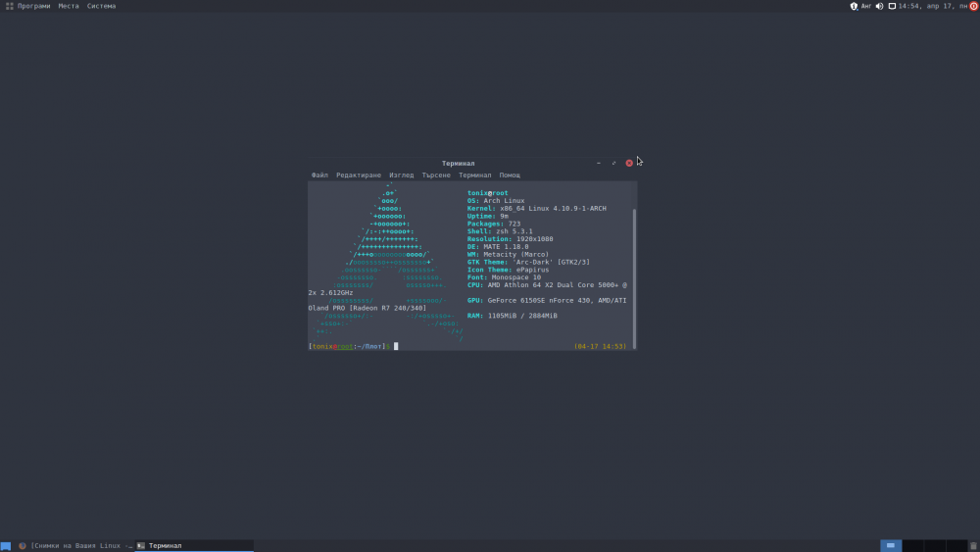Click the tonix@root header text
980x552 pixels.
point(487,193)
